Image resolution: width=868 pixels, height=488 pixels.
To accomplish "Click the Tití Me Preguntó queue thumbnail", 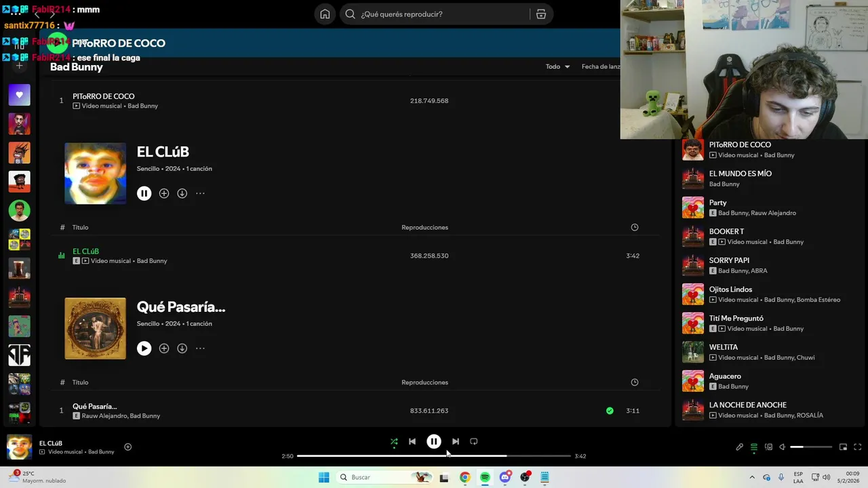I will (693, 323).
